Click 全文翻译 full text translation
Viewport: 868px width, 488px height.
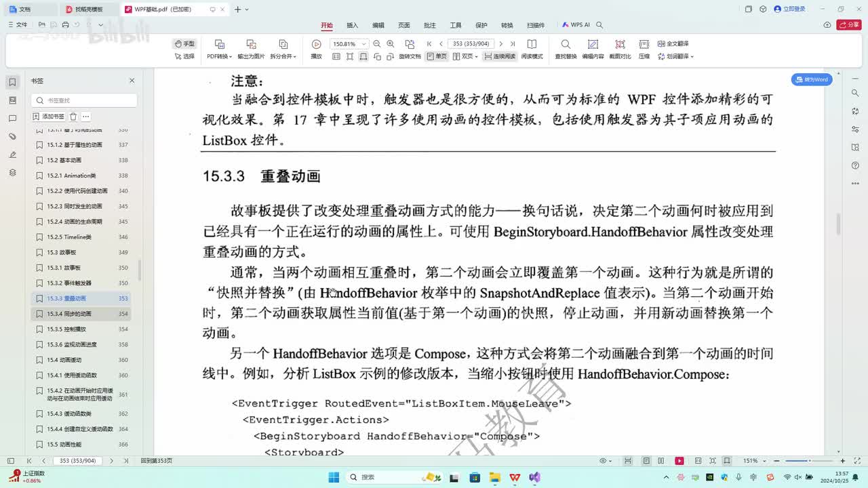tap(673, 43)
